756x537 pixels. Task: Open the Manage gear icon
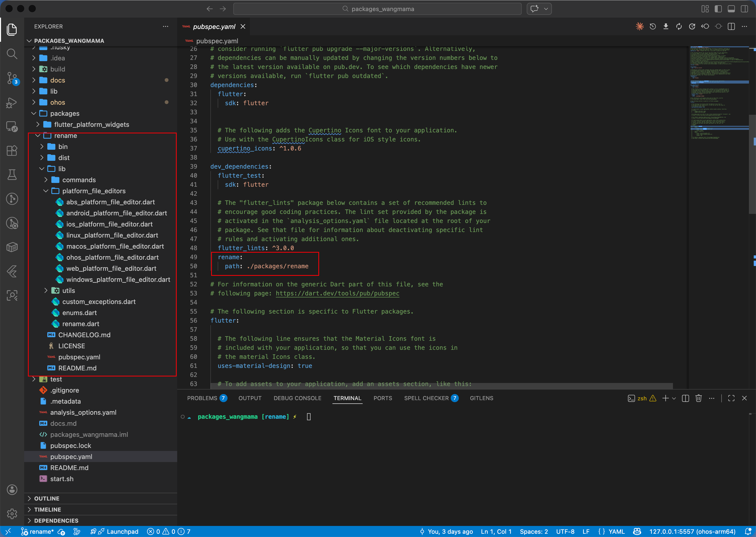click(12, 514)
